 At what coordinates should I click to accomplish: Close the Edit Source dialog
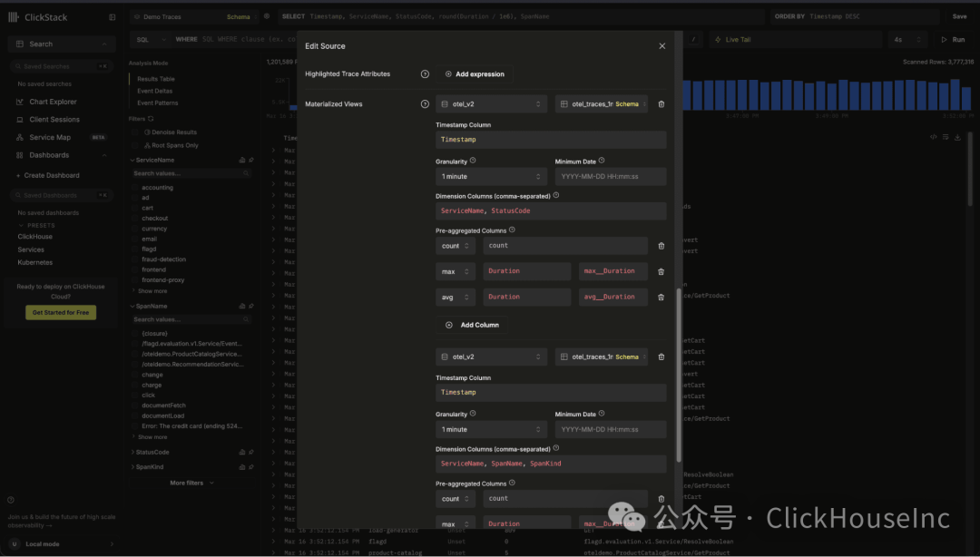pyautogui.click(x=661, y=46)
